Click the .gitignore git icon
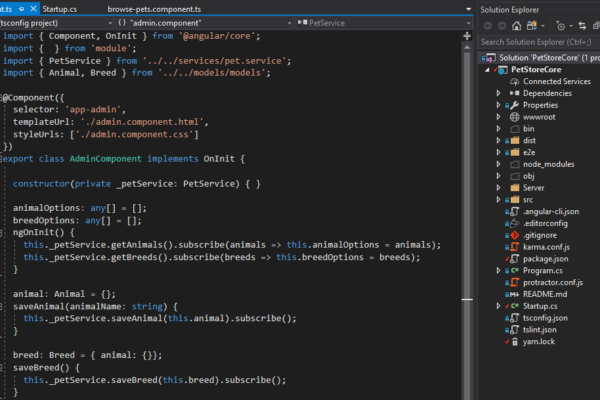Image resolution: width=600 pixels, height=400 pixels. tap(515, 235)
